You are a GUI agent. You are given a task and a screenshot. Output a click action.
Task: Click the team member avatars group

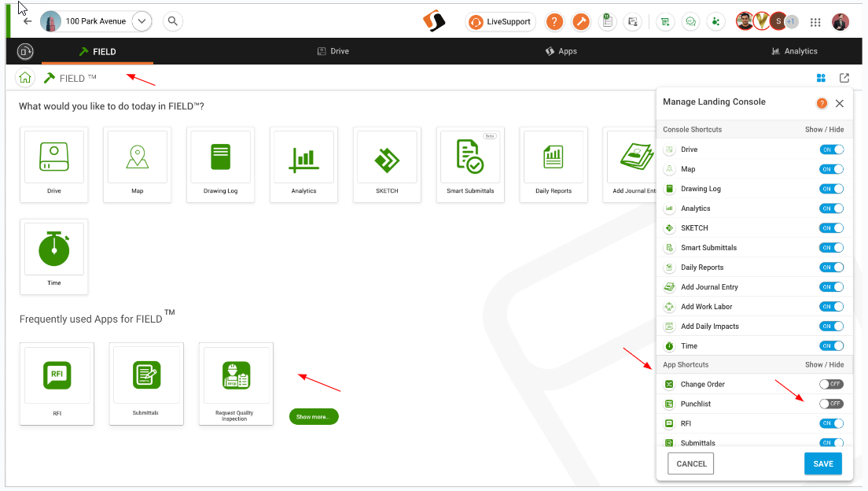pyautogui.click(x=767, y=21)
